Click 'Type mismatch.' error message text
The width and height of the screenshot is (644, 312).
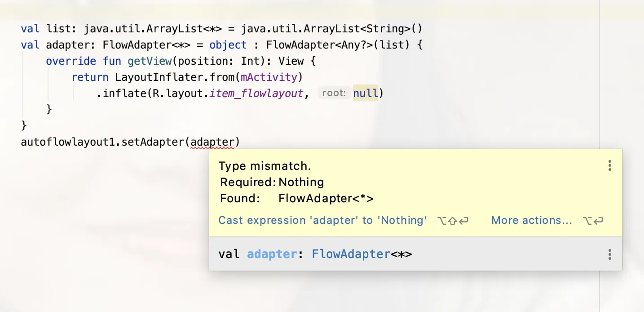click(265, 166)
